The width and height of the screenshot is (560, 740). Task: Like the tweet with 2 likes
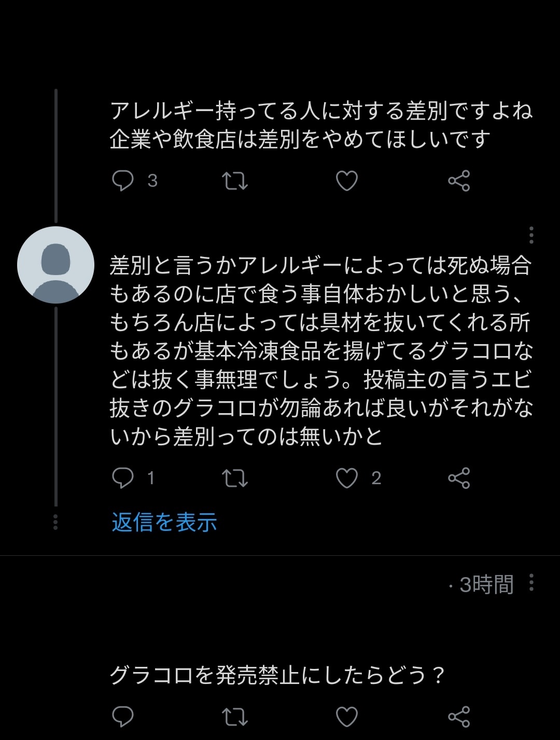pyautogui.click(x=347, y=478)
